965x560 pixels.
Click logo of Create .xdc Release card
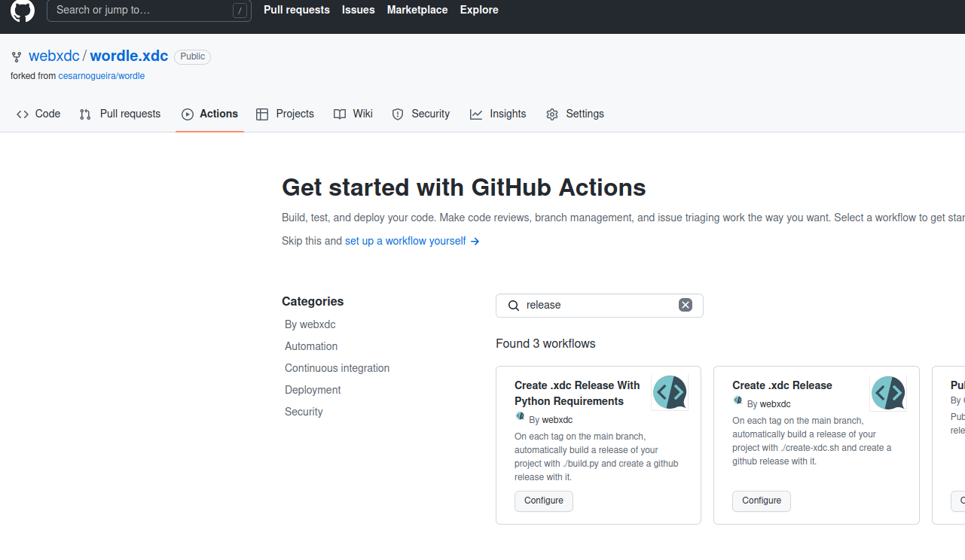(888, 393)
